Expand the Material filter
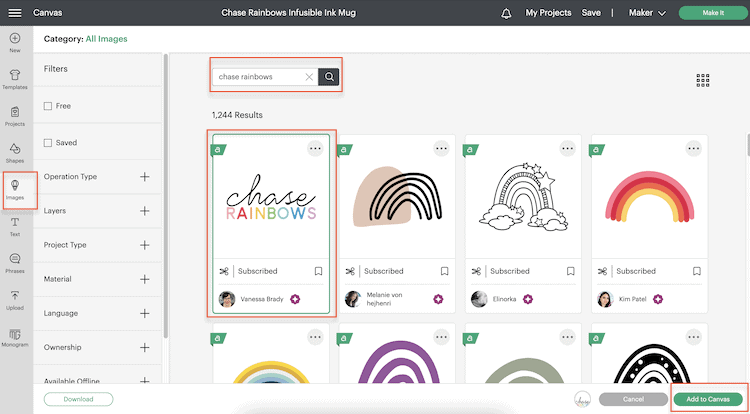 click(x=144, y=279)
